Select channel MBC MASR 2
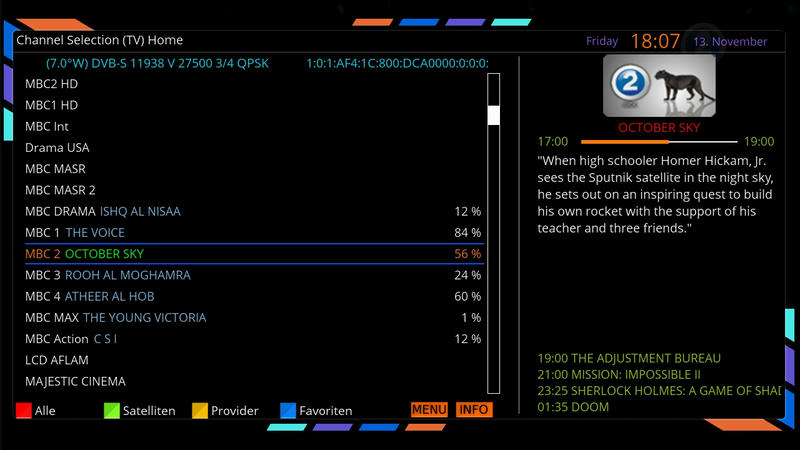Viewport: 800px width, 450px height. (254, 190)
